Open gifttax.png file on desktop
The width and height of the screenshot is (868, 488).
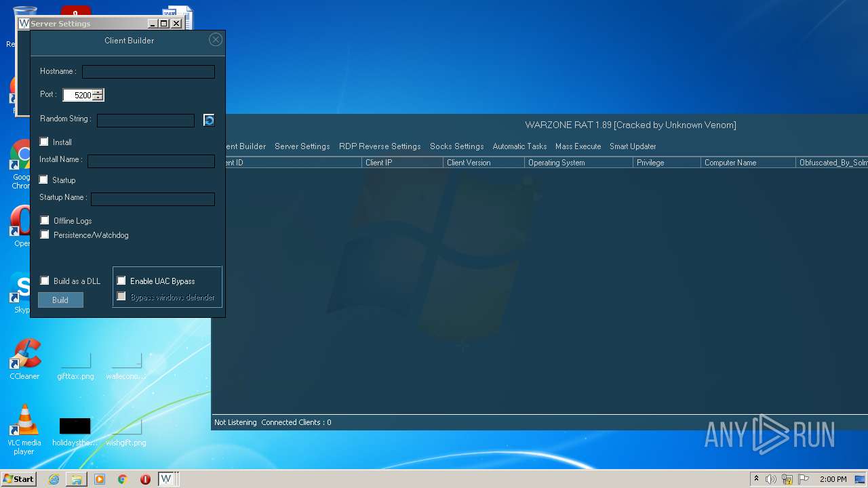[75, 366]
